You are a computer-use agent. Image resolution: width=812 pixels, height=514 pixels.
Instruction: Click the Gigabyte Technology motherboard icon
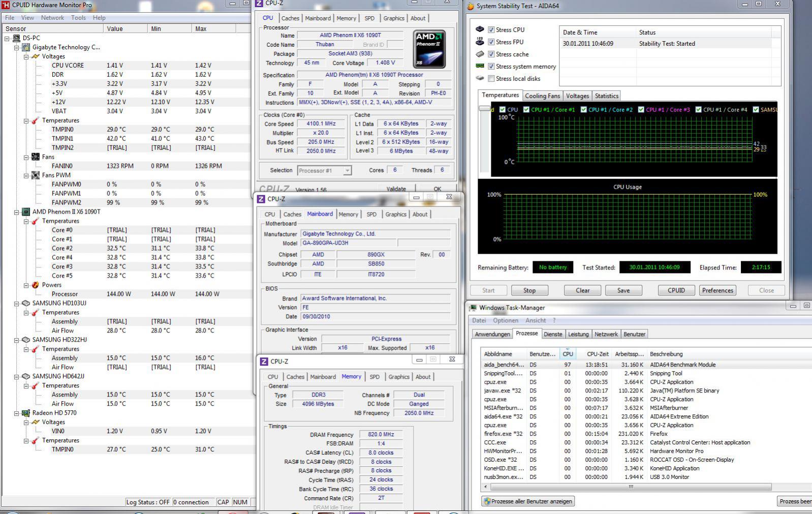(x=26, y=47)
